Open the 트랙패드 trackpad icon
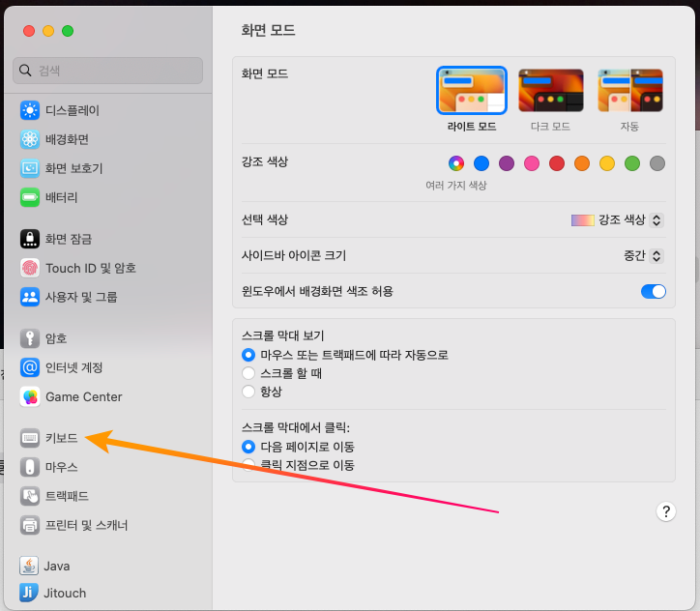The width and height of the screenshot is (700, 611). pyautogui.click(x=30, y=496)
